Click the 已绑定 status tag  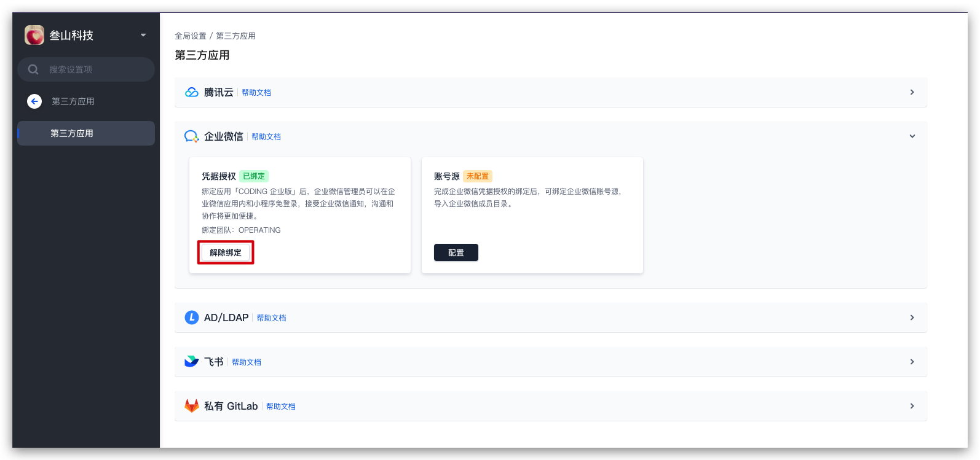254,176
